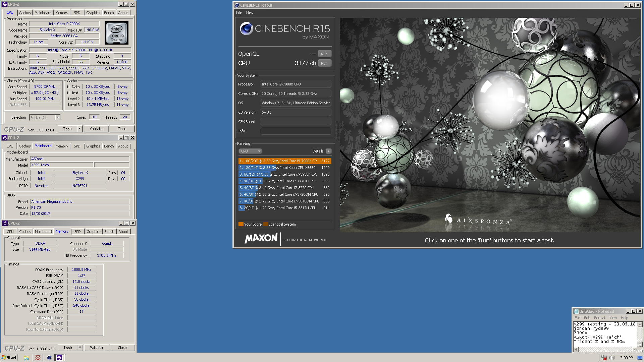Viewport: 644px width, 362px height.
Task: Click the red atom icon in the taskbar
Action: 38,358
